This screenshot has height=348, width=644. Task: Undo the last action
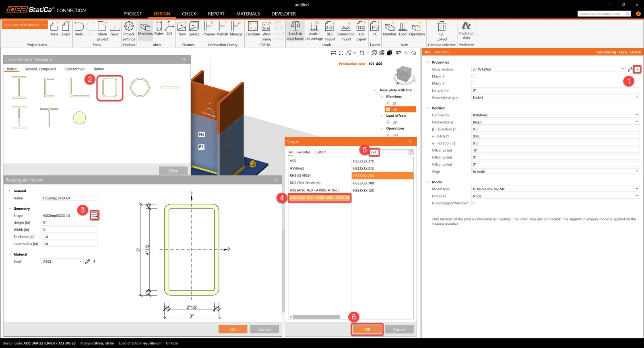pos(79,29)
